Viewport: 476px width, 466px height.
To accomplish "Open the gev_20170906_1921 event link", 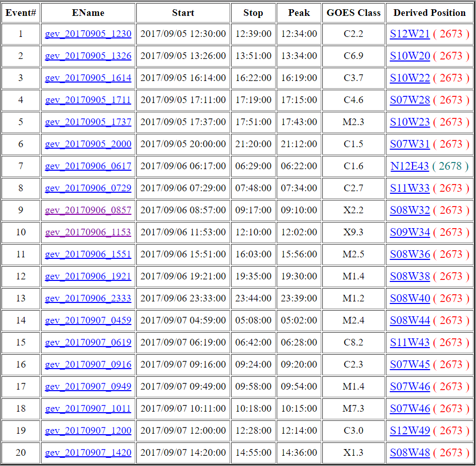I will pyautogui.click(x=88, y=276).
